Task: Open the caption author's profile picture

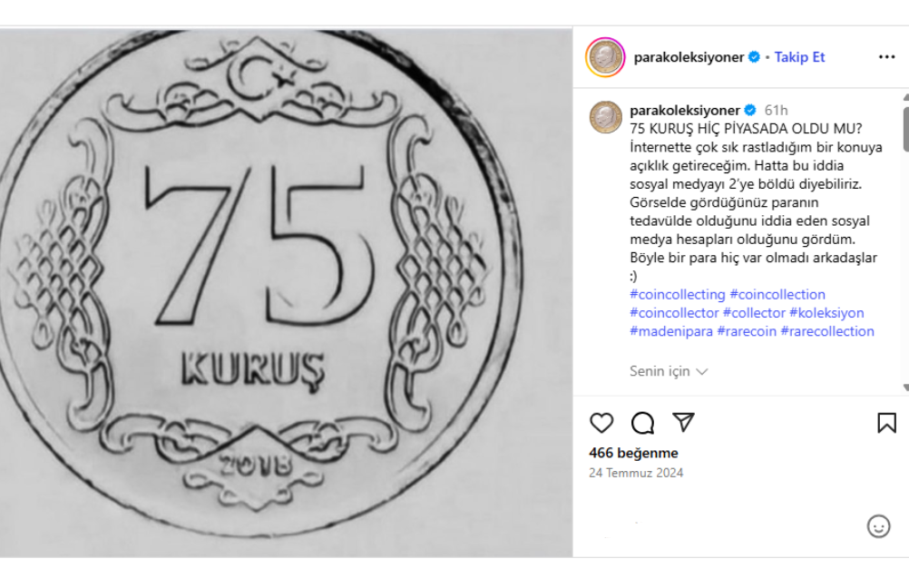Action: [x=605, y=116]
